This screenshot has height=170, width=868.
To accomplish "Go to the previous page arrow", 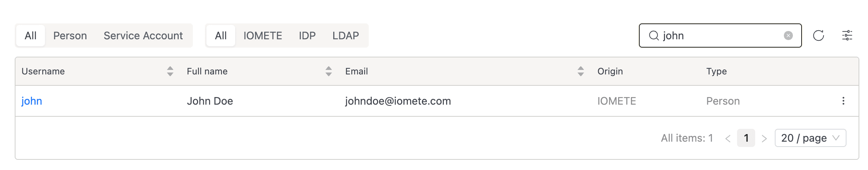I will click(728, 138).
